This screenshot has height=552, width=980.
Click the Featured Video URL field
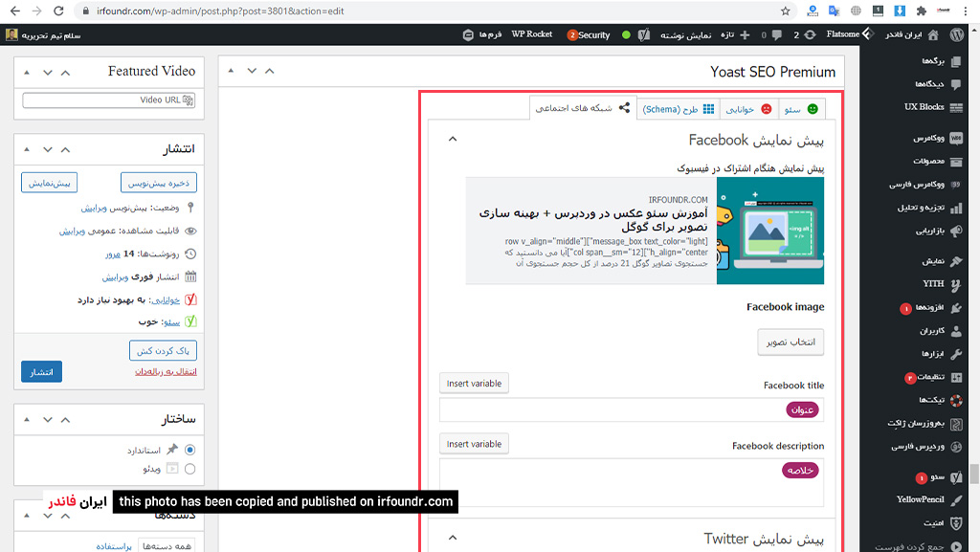(109, 99)
